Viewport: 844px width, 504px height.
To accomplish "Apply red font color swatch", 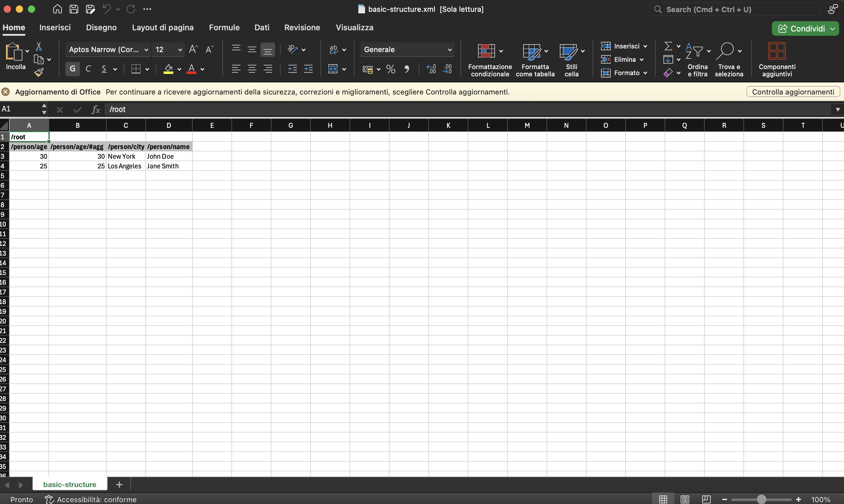I will tap(191, 69).
